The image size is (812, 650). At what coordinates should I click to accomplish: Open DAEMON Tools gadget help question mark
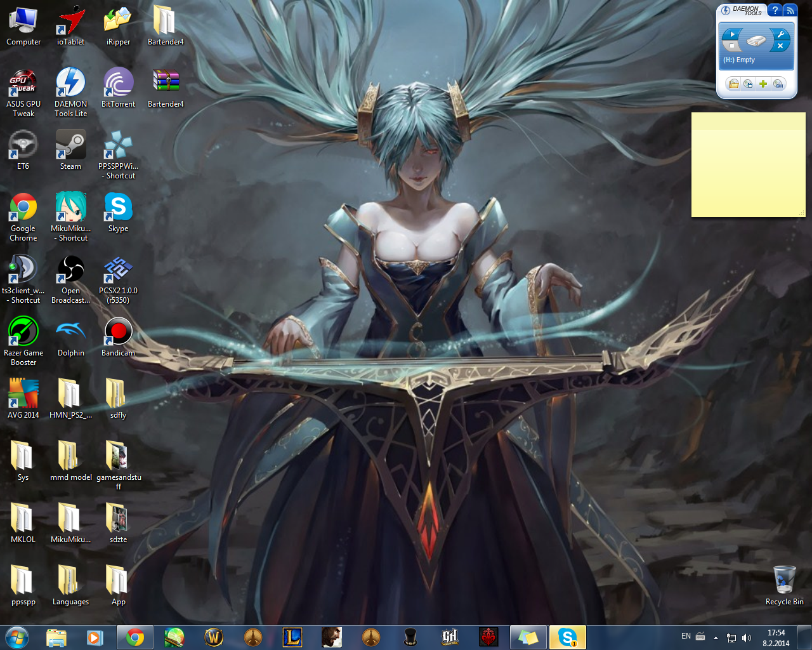(x=775, y=10)
